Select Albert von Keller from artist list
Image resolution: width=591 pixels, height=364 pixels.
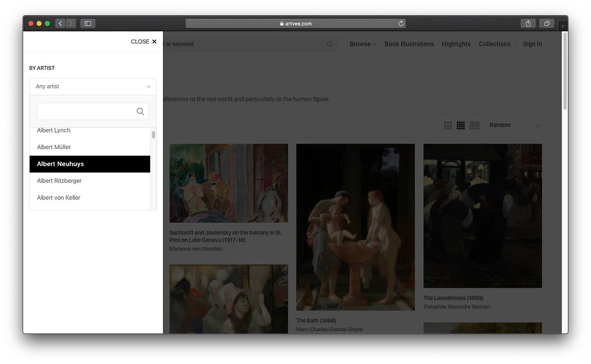(90, 197)
